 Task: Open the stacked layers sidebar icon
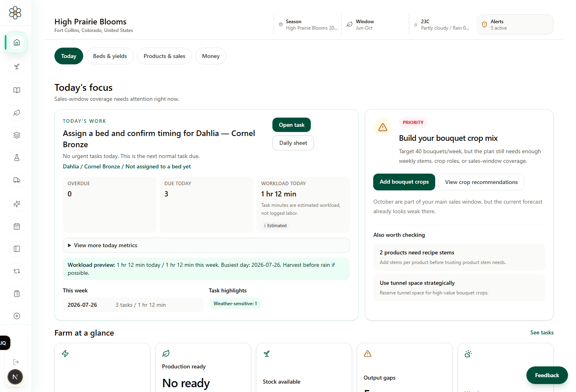[x=17, y=135]
